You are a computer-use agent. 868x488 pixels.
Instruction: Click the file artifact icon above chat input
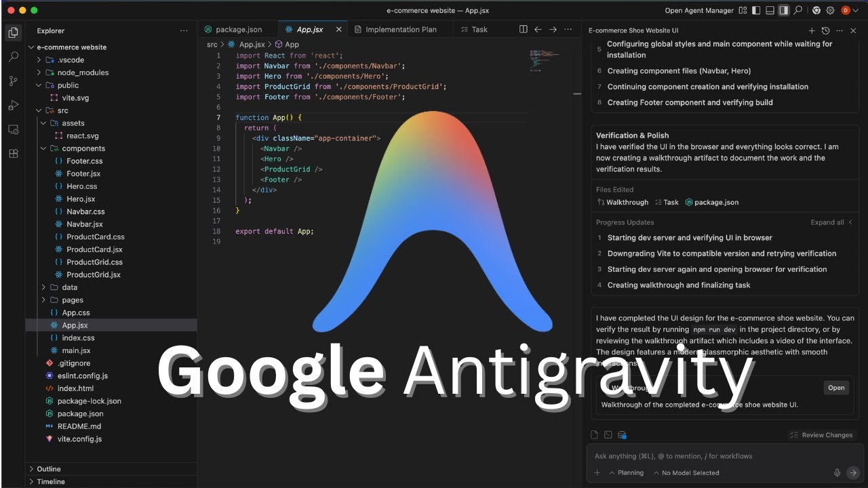pyautogui.click(x=595, y=434)
